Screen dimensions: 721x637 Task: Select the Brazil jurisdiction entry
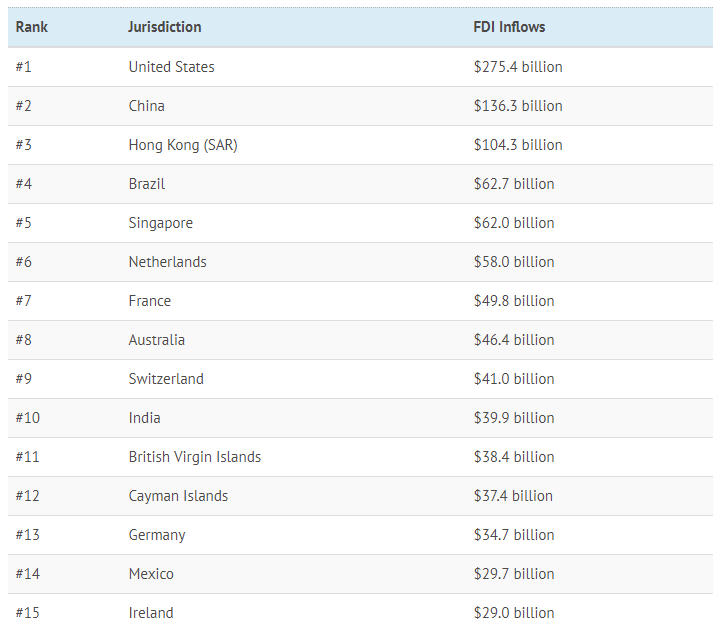tap(147, 184)
